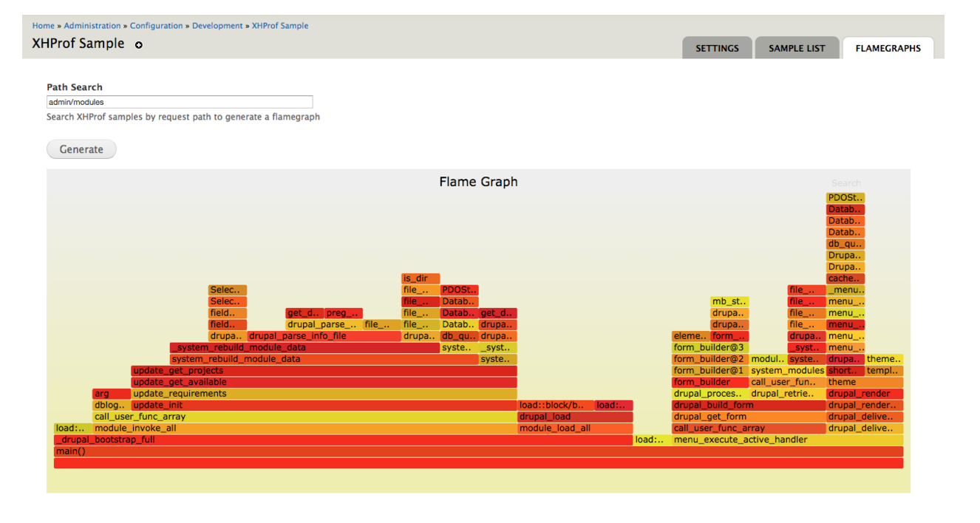The width and height of the screenshot is (980, 523).
Task: Click the form_builder@1 frame
Action: coord(710,371)
